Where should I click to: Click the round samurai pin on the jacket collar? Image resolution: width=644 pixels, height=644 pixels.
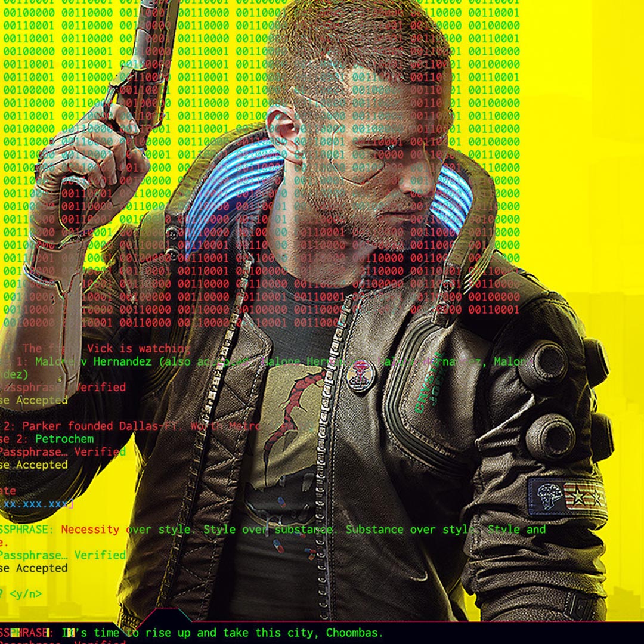[361, 376]
